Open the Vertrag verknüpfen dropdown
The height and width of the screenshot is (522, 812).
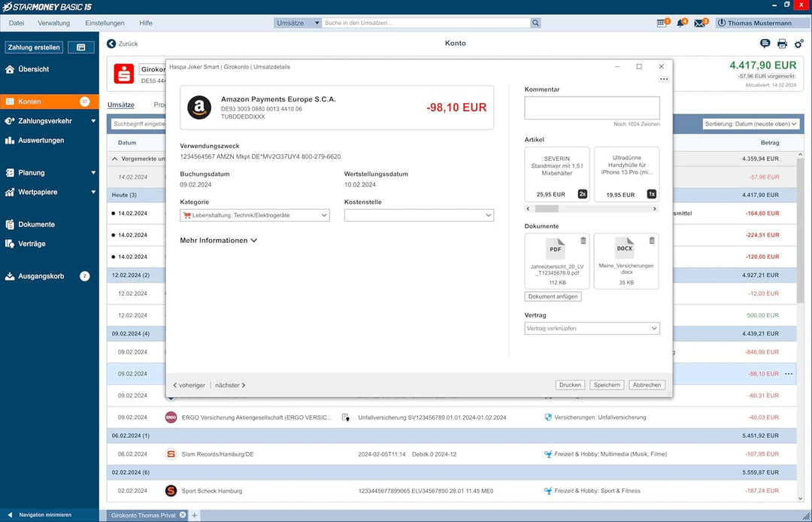click(592, 329)
